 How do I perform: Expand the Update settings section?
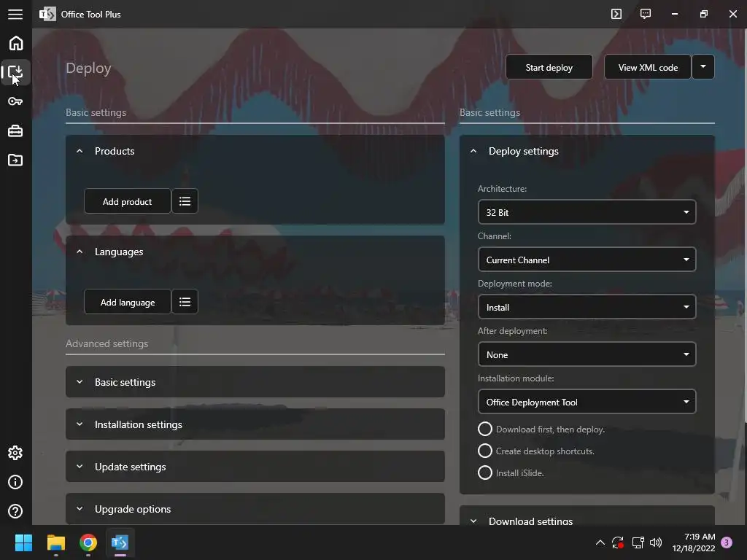tap(255, 467)
